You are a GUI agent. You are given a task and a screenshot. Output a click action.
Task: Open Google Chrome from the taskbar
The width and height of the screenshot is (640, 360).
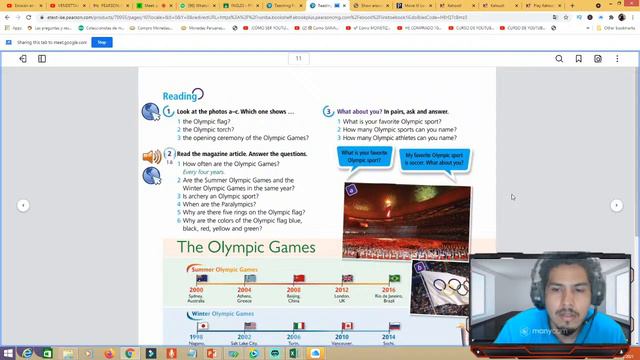[130, 353]
